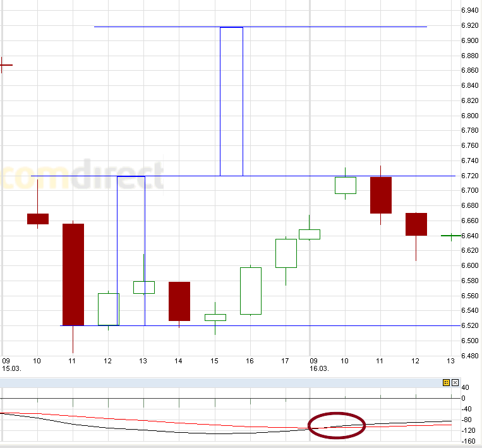Select the 6.520 price axis label
Screen dimensions: 482x448
[x=470, y=325]
